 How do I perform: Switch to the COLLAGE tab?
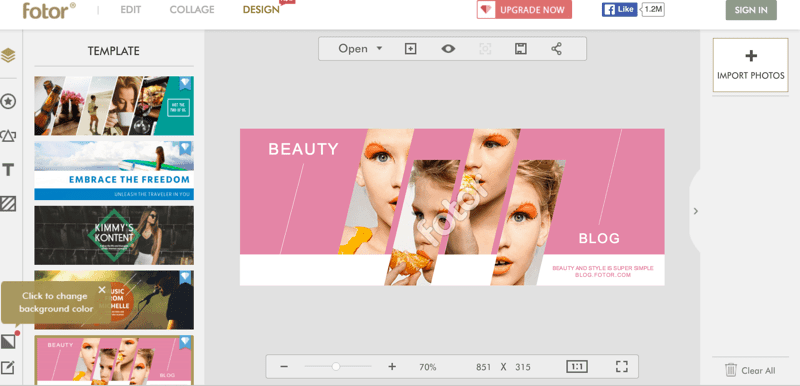click(x=192, y=10)
